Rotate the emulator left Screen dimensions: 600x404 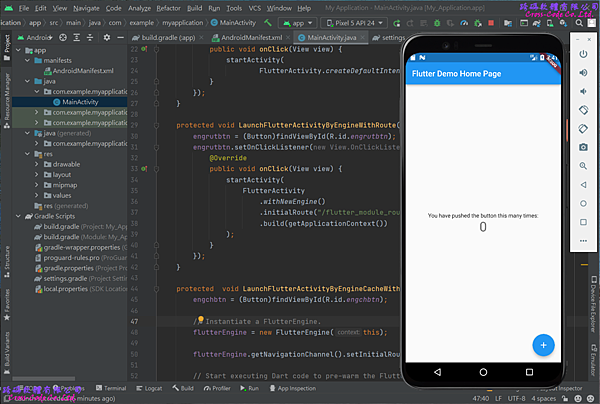coord(583,110)
